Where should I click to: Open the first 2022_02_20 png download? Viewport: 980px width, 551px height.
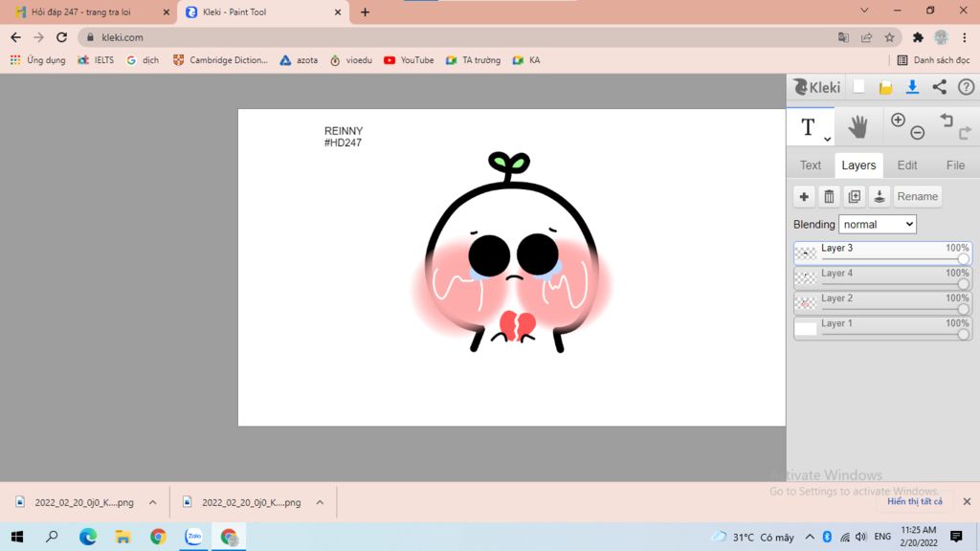click(x=75, y=502)
